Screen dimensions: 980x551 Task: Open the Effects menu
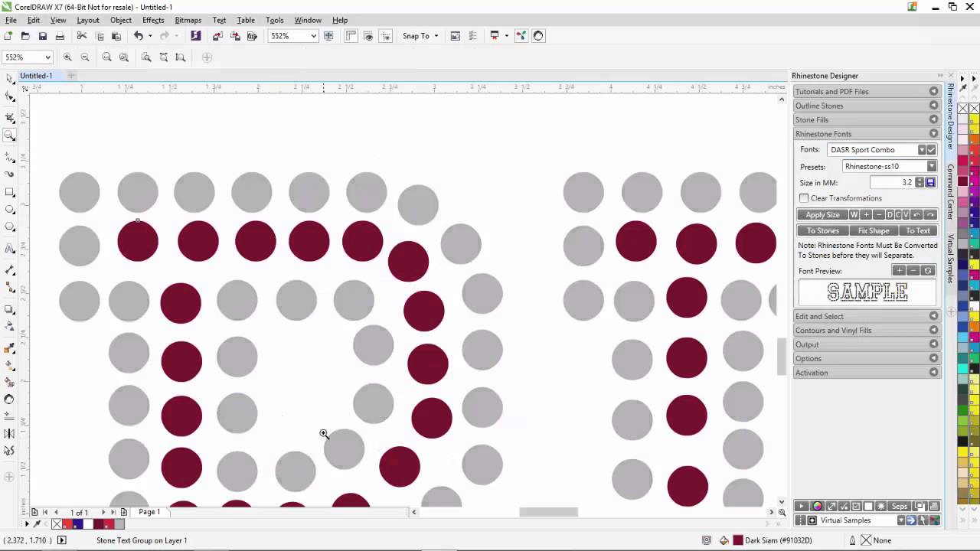coord(153,20)
